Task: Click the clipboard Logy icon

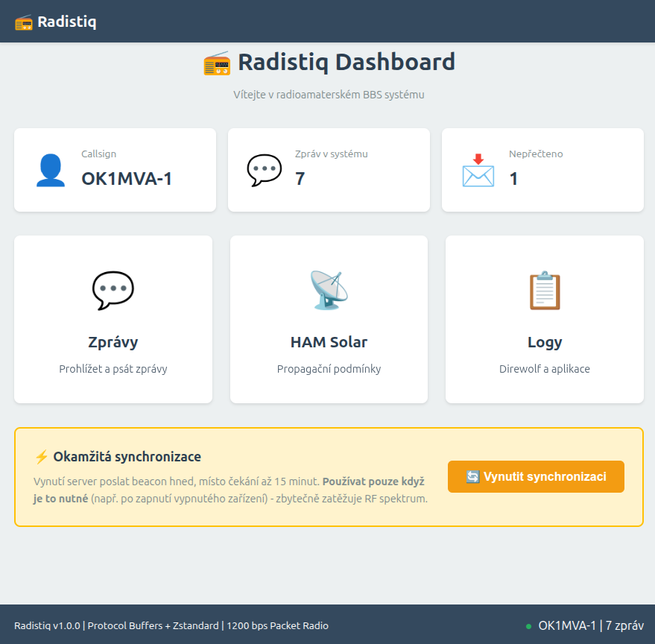Action: [545, 290]
